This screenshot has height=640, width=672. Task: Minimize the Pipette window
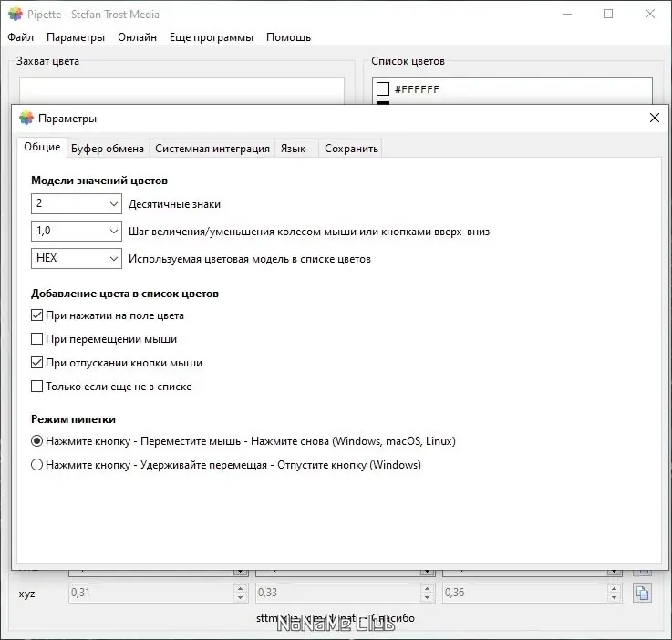(567, 15)
